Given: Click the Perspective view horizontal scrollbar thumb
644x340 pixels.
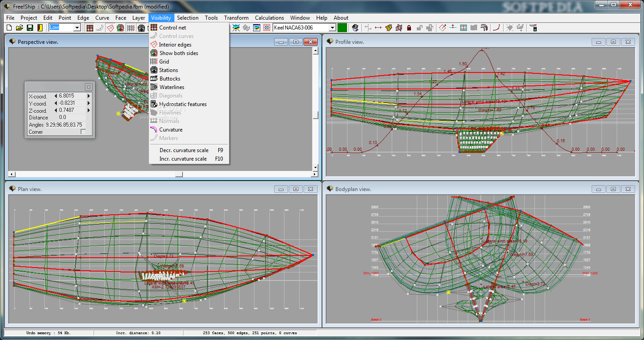Looking at the screenshot, I should 179,174.
